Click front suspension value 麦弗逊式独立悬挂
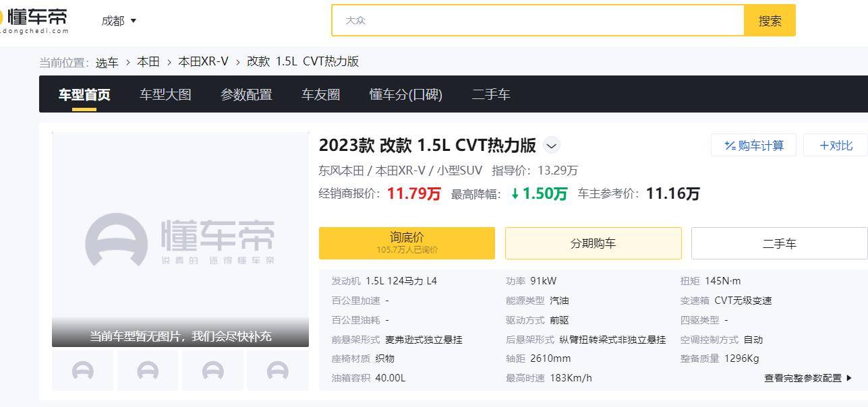 (424, 340)
